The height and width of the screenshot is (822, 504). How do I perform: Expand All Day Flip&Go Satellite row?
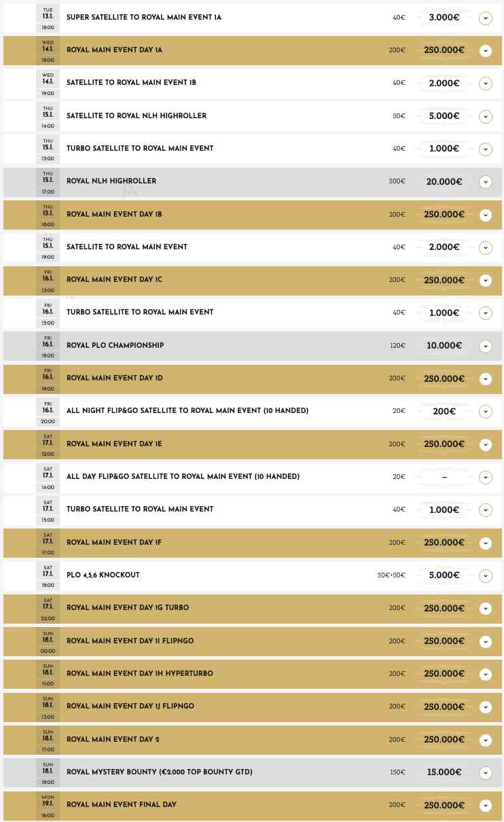tap(485, 478)
